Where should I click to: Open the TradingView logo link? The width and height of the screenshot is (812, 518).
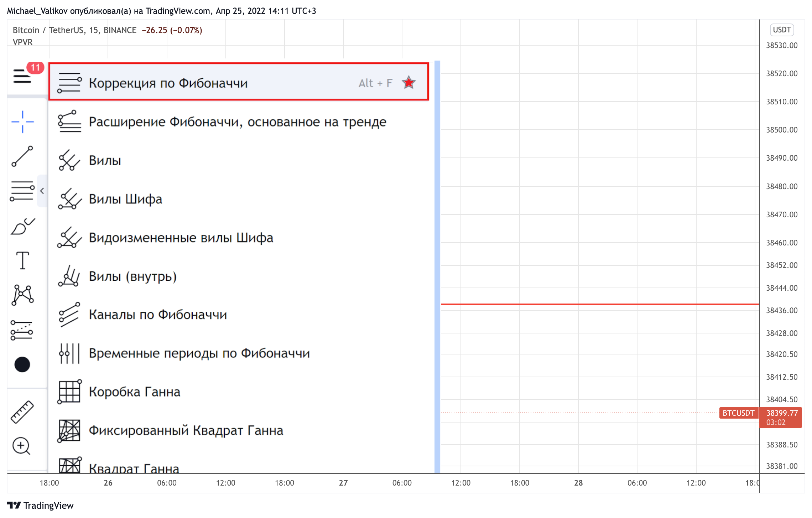click(x=39, y=505)
